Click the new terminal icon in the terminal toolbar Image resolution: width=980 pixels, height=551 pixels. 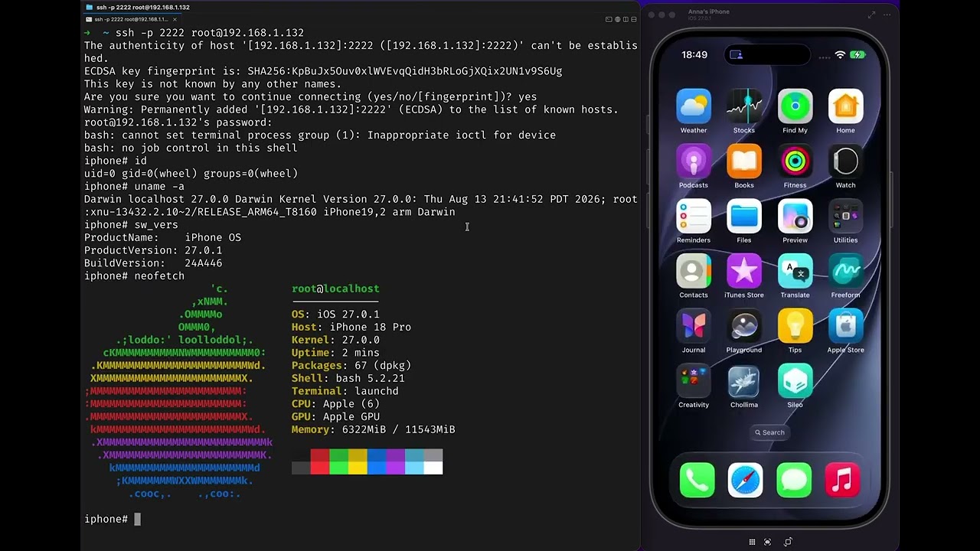609,19
